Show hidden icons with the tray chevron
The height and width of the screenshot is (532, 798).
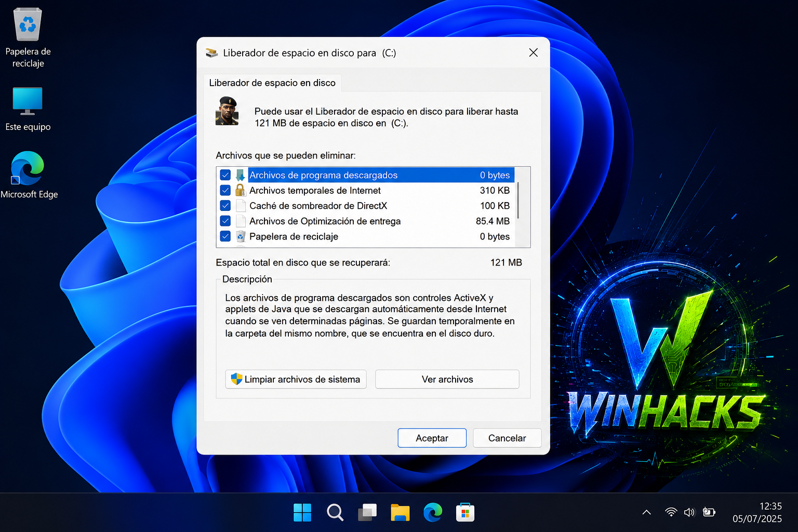tap(647, 512)
